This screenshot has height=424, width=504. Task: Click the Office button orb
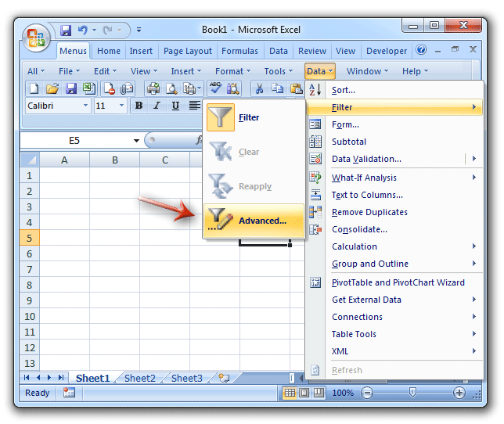(36, 38)
